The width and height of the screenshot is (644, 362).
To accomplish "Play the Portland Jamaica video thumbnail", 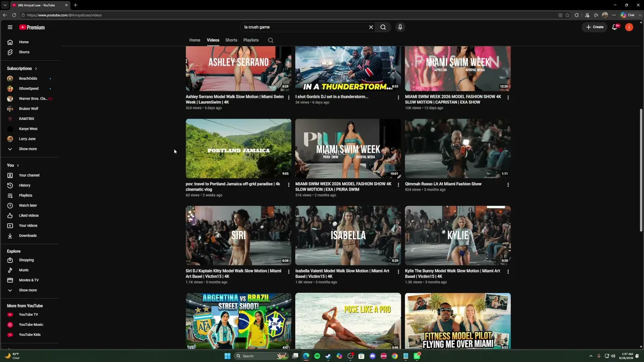I will 238,148.
